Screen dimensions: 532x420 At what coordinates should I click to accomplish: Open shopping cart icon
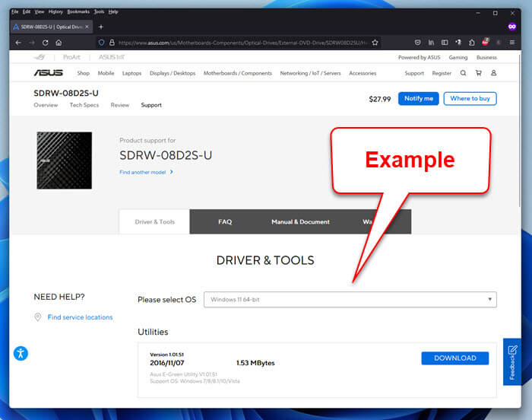click(478, 73)
